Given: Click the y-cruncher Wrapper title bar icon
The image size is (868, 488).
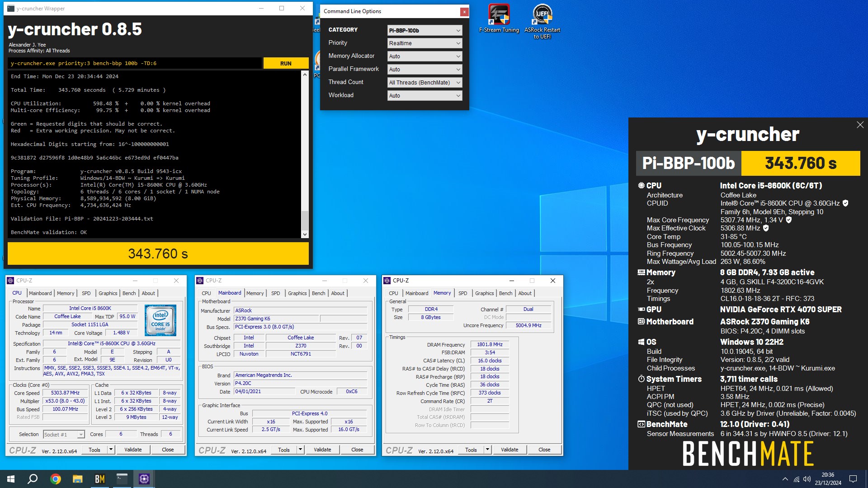Looking at the screenshot, I should [11, 8].
